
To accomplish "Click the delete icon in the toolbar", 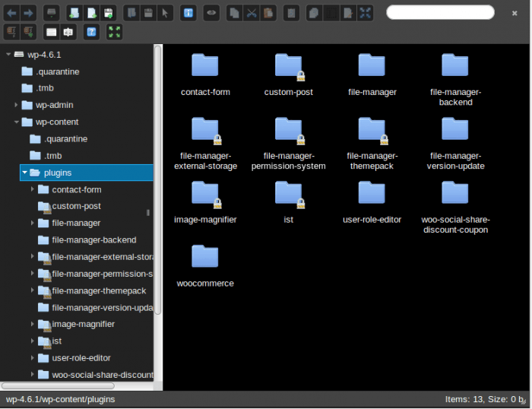I will coord(291,13).
